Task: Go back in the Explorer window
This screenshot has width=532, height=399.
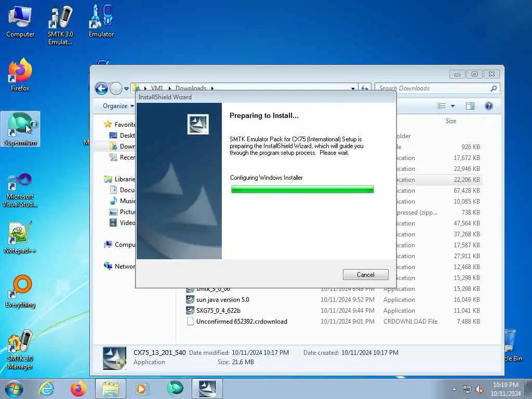Action: [101, 88]
